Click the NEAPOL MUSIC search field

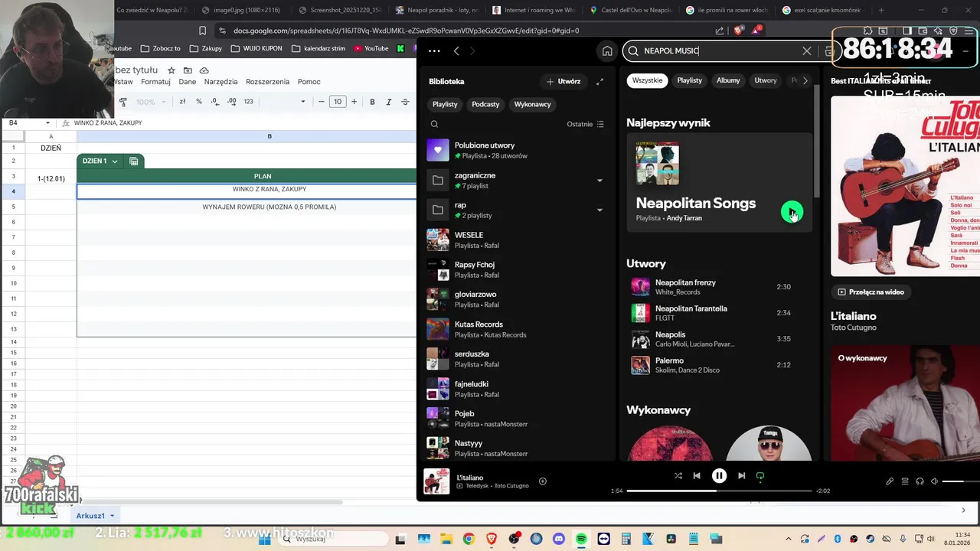720,51
